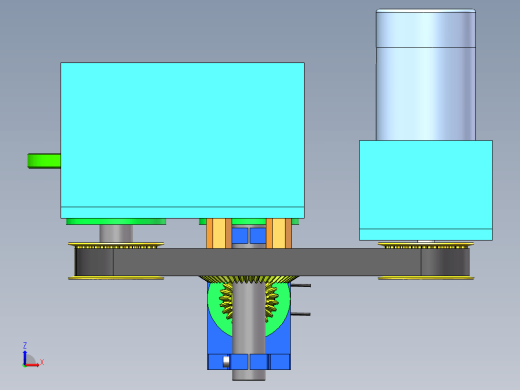
Task: Select the large cyan housing block
Action: tap(182, 140)
